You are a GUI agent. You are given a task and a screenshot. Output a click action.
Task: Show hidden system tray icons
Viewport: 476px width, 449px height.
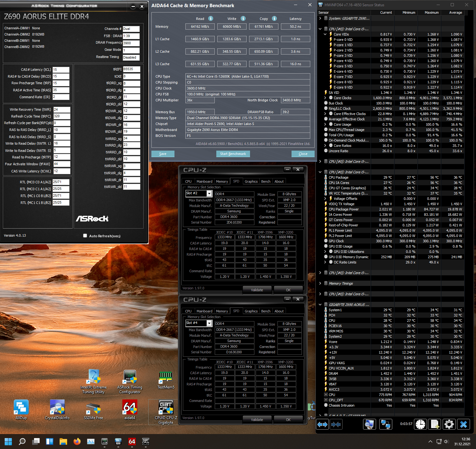tap(430, 442)
